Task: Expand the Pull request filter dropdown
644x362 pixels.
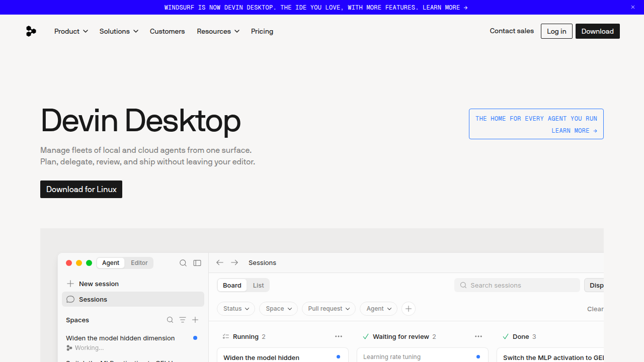Action: point(329,309)
